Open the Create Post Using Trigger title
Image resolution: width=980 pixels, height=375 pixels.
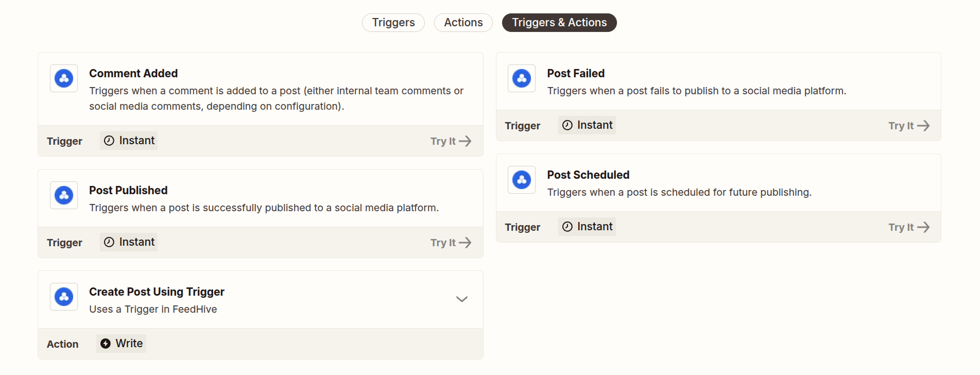click(157, 292)
